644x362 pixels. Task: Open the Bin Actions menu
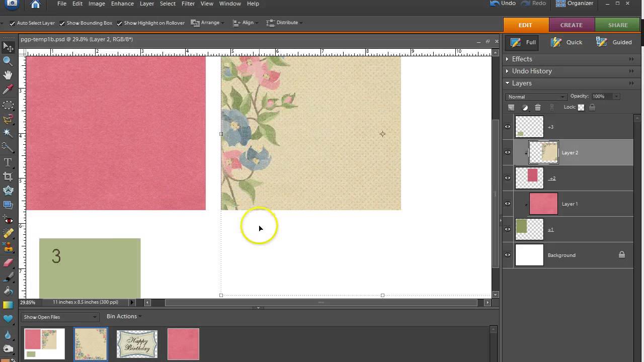pos(124,316)
